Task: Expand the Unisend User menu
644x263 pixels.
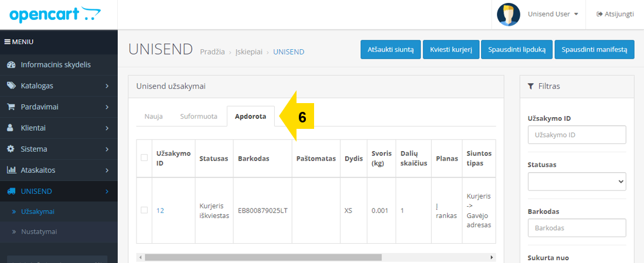Action: click(553, 15)
